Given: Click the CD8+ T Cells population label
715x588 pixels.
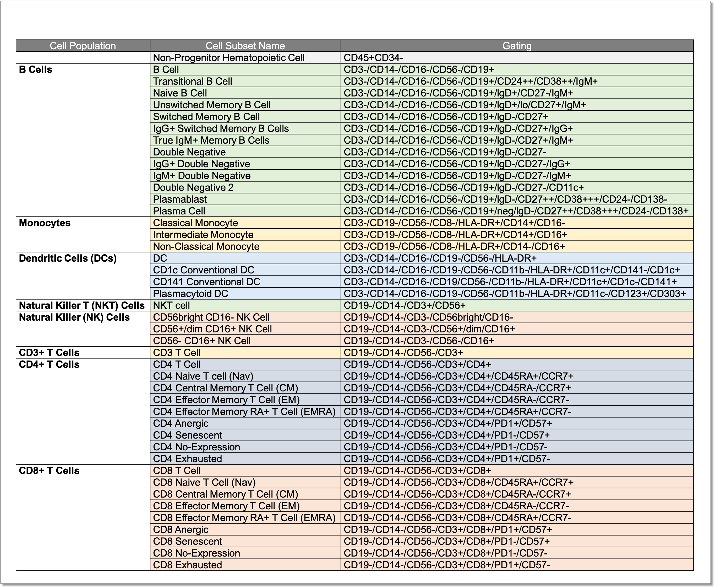Looking at the screenshot, I should (49, 471).
